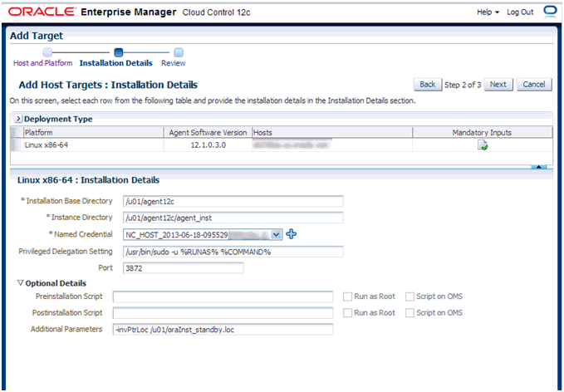
Task: Click the Oracle logo
Action: tap(42, 12)
